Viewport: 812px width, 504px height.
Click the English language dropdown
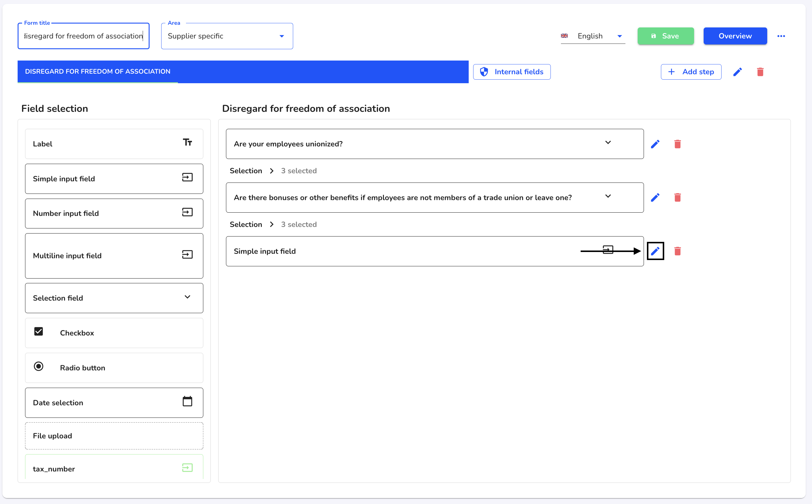(x=590, y=36)
